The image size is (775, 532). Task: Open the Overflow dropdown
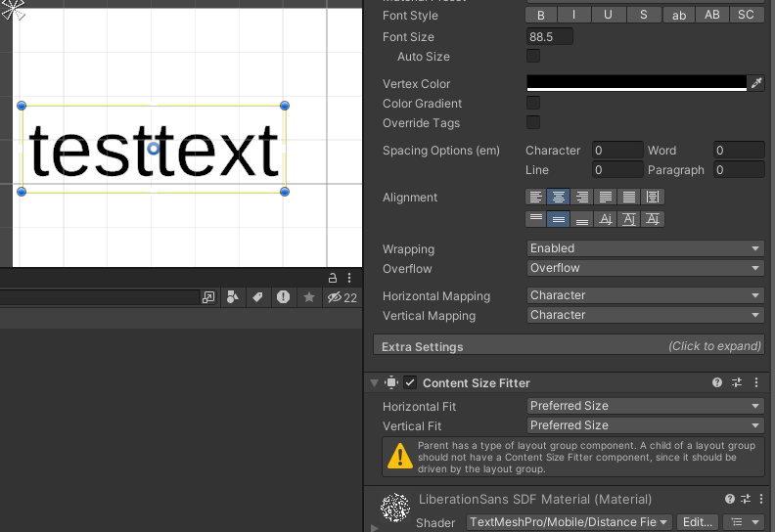tap(645, 268)
